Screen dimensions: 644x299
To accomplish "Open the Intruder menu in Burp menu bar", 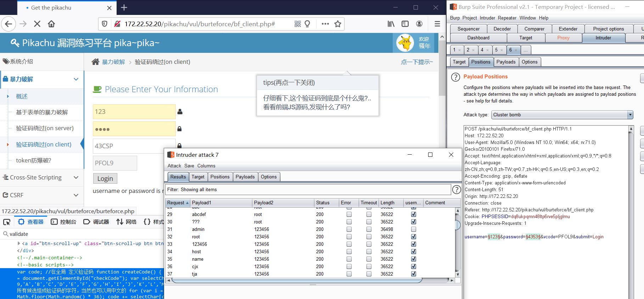I will pos(487,18).
